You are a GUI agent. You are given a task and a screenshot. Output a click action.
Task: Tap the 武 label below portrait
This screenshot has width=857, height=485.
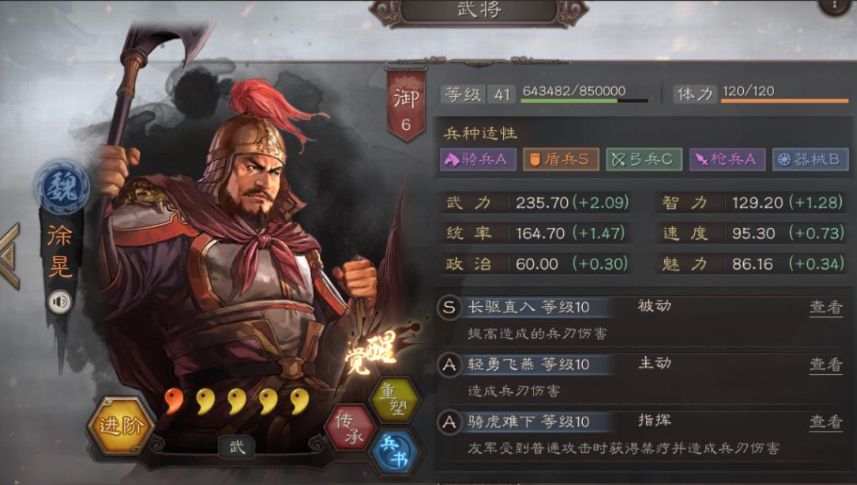[236, 447]
